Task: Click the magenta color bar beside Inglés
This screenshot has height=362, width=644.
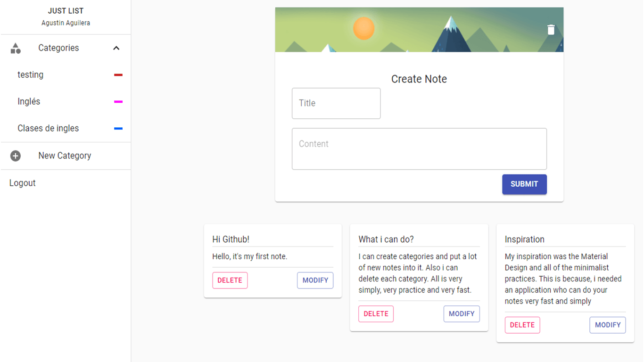Action: point(118,102)
